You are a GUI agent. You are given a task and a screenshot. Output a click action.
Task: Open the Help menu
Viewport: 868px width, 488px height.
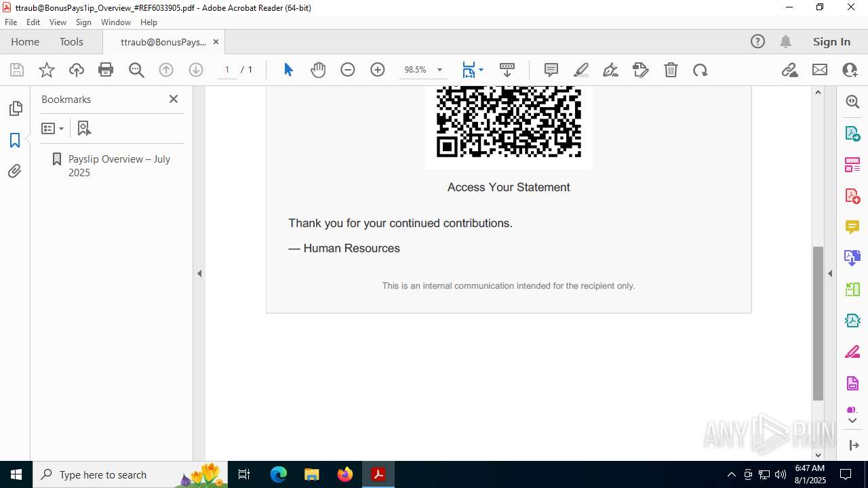pyautogui.click(x=149, y=22)
